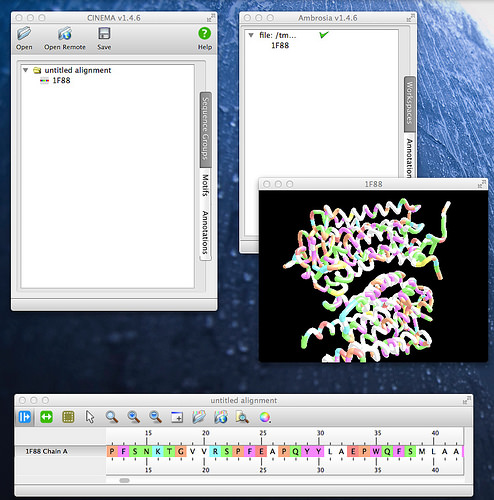Collapse the file: /tm... tree node

coord(251,35)
